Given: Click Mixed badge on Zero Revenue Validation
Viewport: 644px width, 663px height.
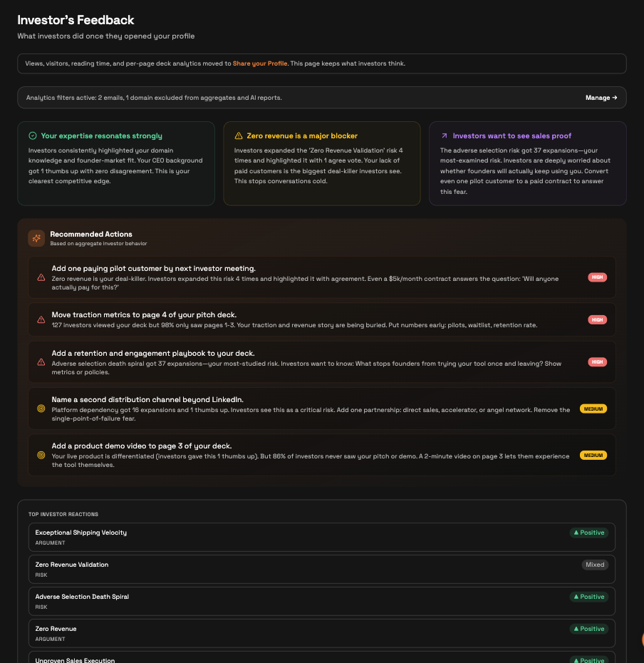Looking at the screenshot, I should pyautogui.click(x=595, y=565).
